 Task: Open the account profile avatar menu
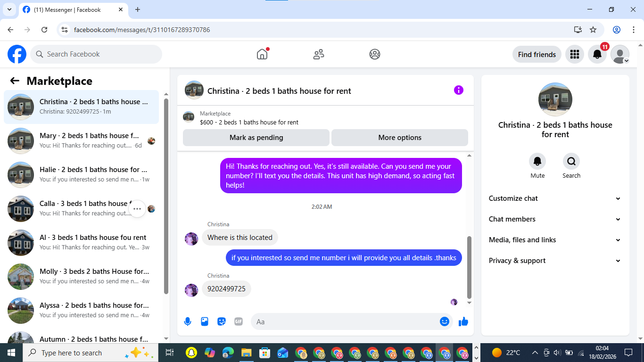click(620, 54)
